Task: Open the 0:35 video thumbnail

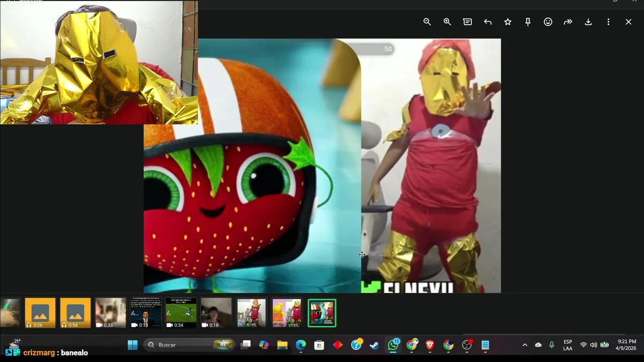Action: click(111, 313)
